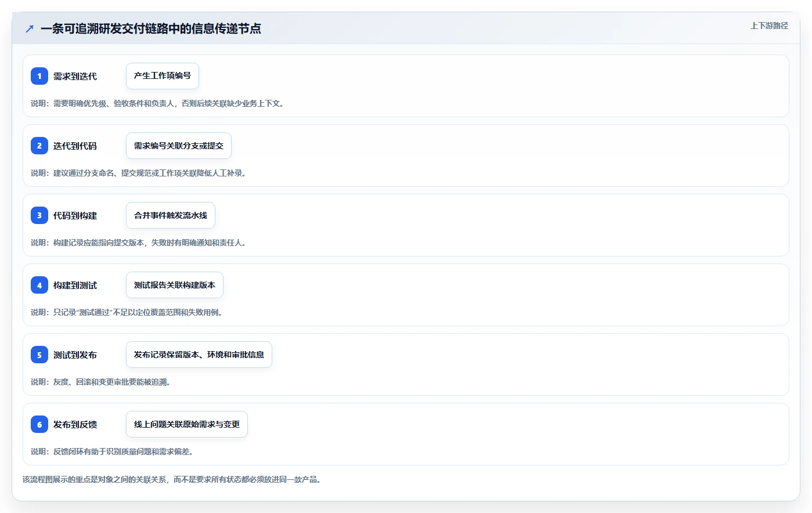Click the note 说明：灰度、回滚和变更审批要能被追溯
This screenshot has width=812, height=513.
pos(101,382)
